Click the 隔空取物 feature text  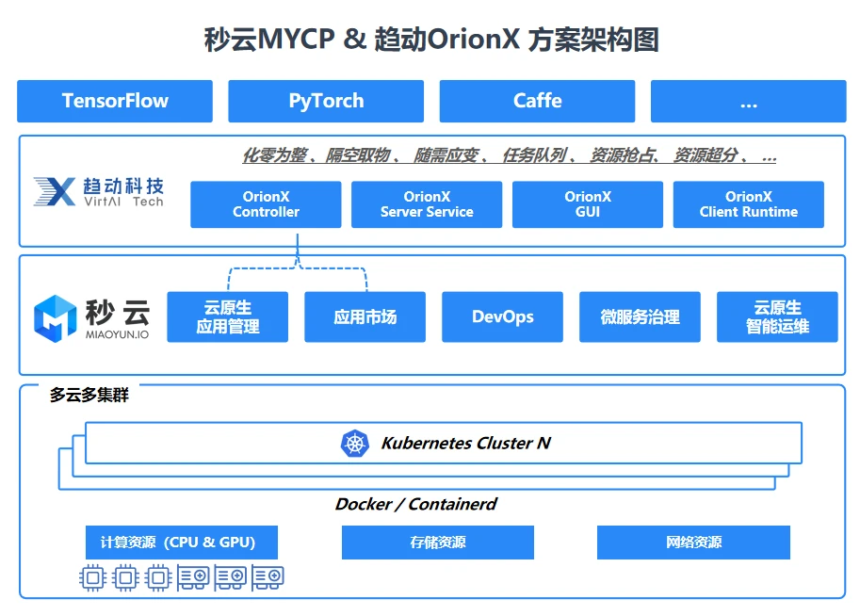358,155
